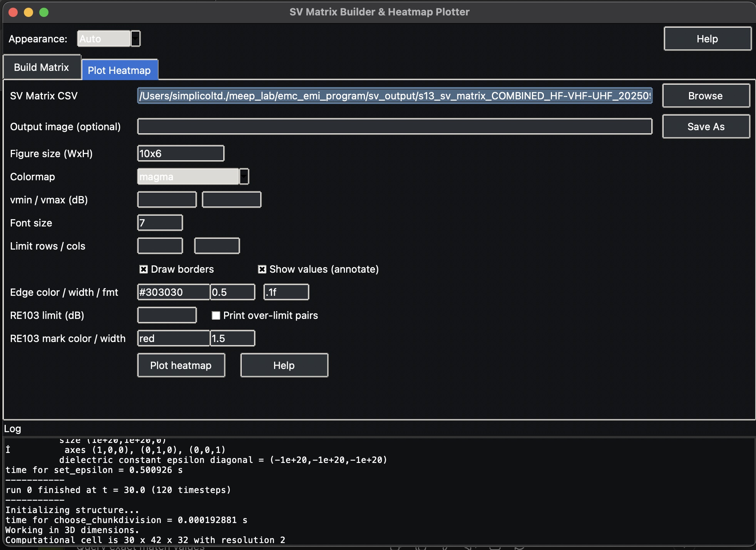Click the Output image path field

click(395, 126)
